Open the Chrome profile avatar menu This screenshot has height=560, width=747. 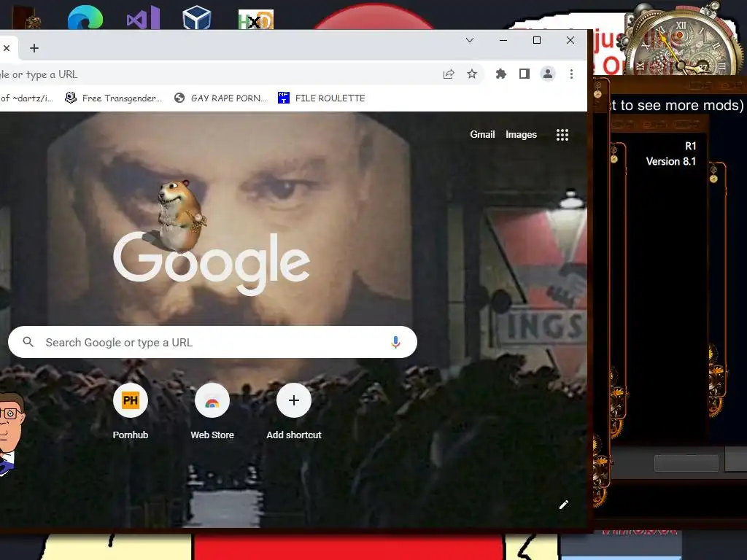point(548,74)
